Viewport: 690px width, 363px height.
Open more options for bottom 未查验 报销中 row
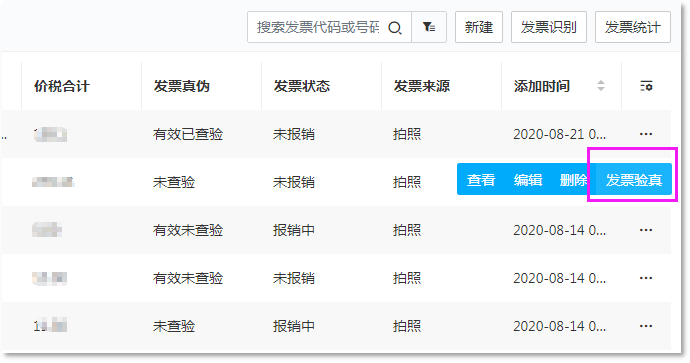coord(646,326)
